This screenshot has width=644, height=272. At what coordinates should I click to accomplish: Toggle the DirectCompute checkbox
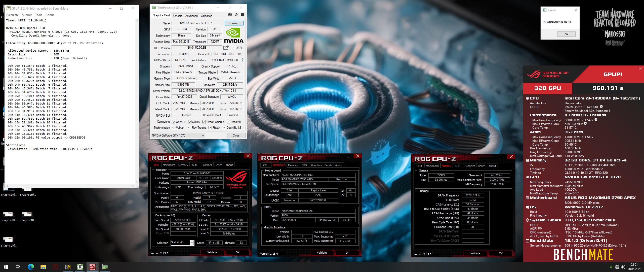[x=204, y=122]
